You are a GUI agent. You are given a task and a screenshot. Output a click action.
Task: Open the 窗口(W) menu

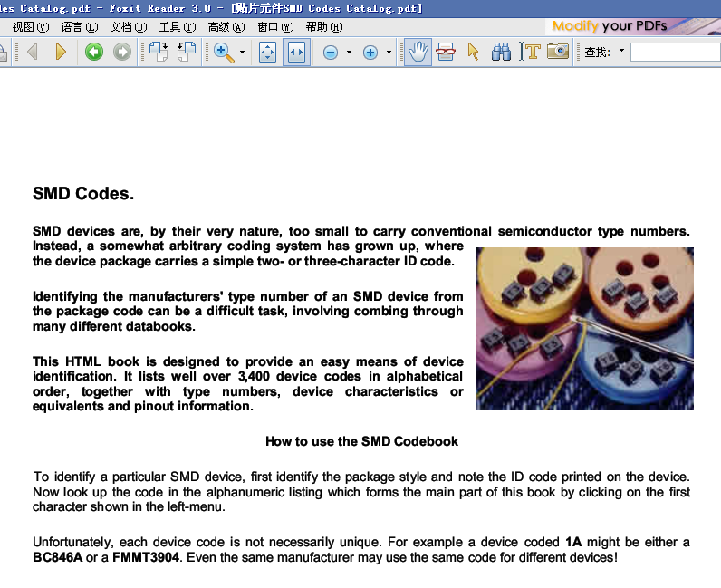275,27
